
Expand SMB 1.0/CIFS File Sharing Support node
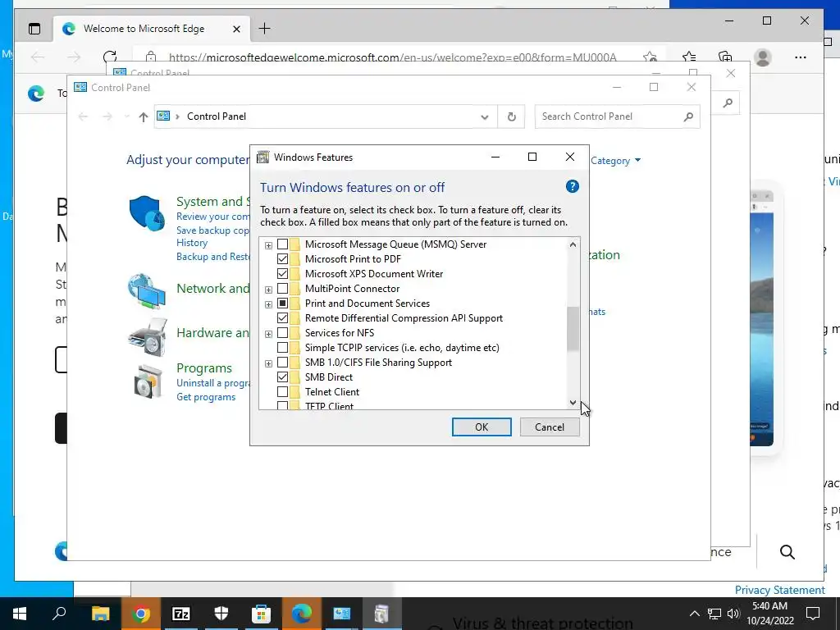pos(268,363)
